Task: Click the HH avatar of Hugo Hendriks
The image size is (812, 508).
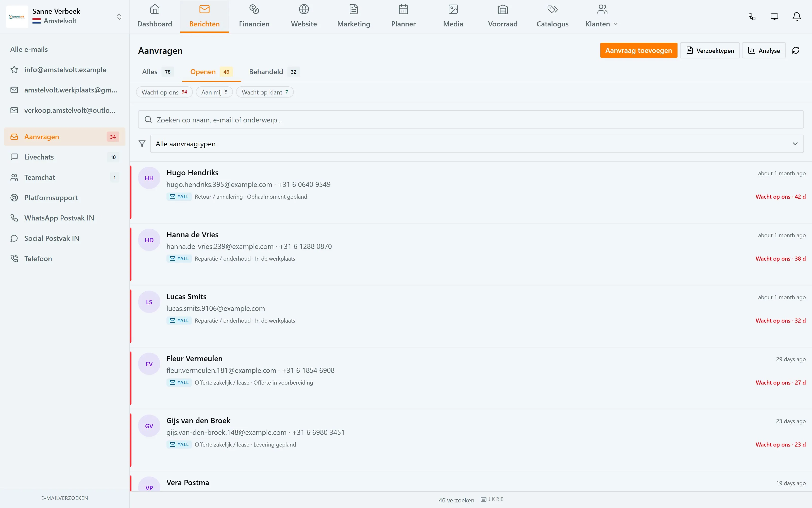Action: [149, 178]
